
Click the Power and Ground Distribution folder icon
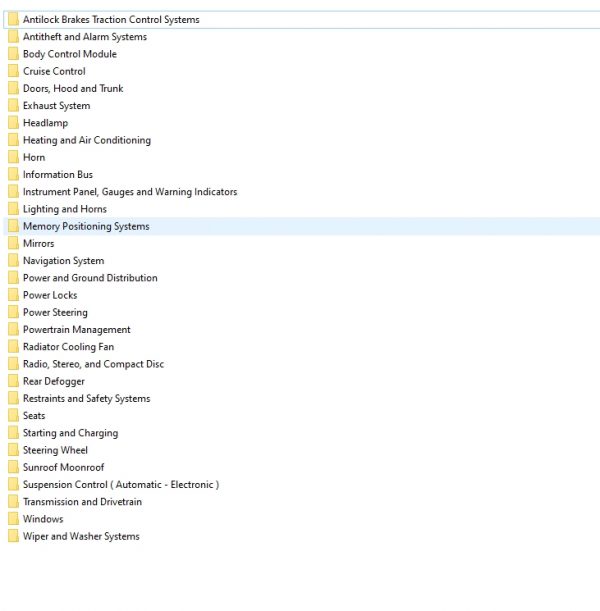(x=13, y=278)
